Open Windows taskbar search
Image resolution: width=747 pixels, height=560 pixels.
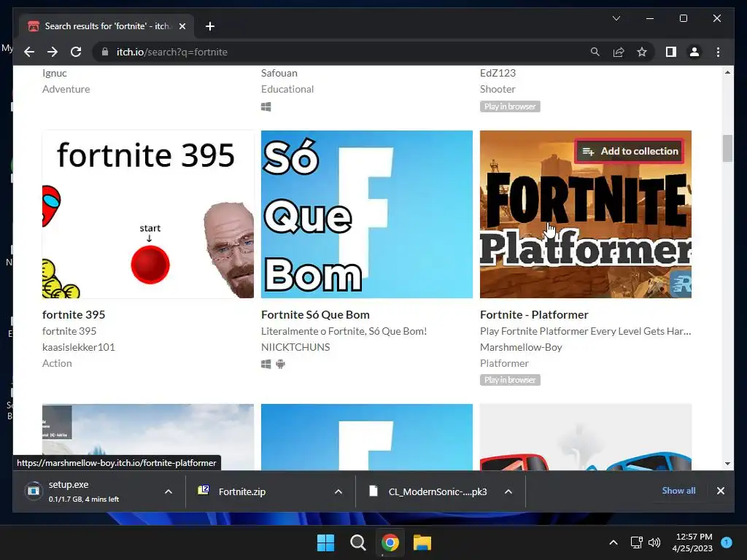[357, 542]
